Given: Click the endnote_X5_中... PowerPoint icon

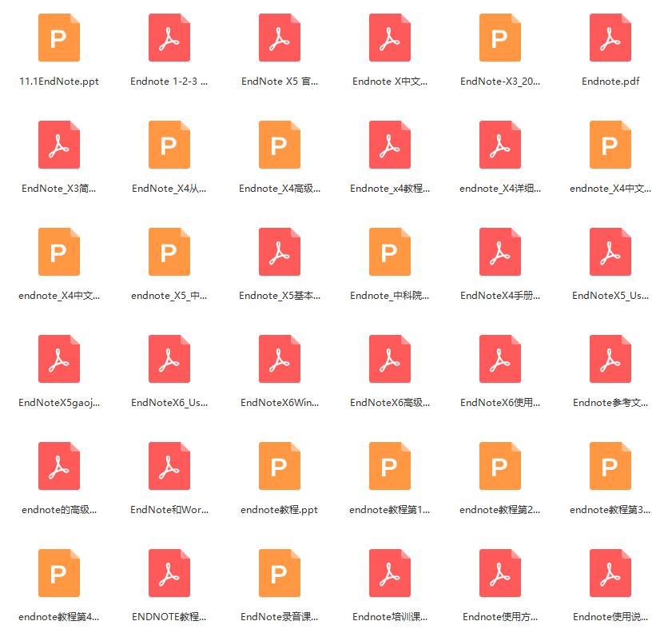Looking at the screenshot, I should [169, 252].
